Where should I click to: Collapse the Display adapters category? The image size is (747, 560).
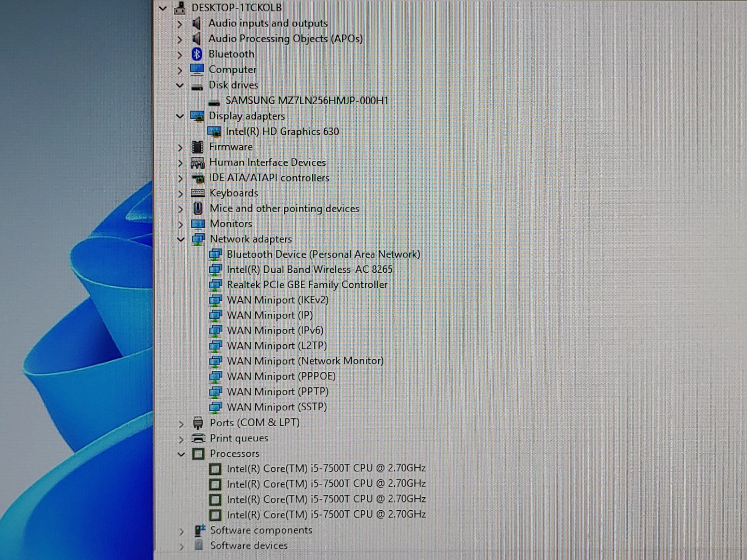pyautogui.click(x=180, y=117)
